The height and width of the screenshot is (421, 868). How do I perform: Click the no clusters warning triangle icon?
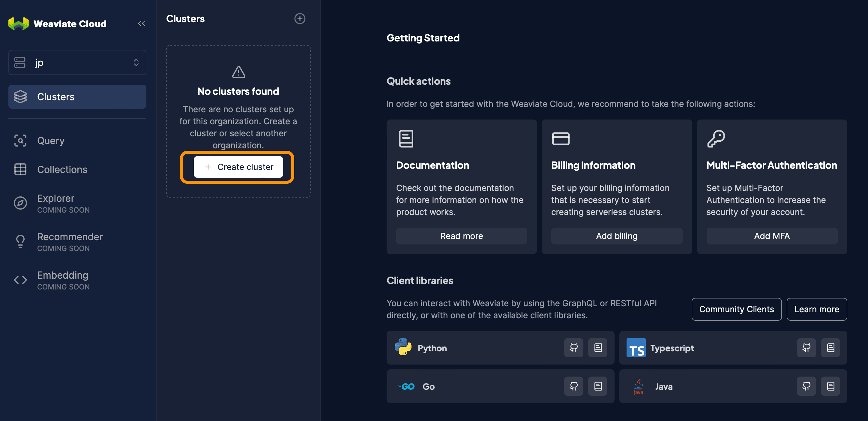pyautogui.click(x=238, y=72)
